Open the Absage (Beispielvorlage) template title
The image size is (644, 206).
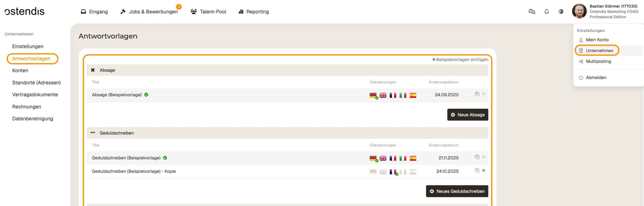(x=116, y=95)
